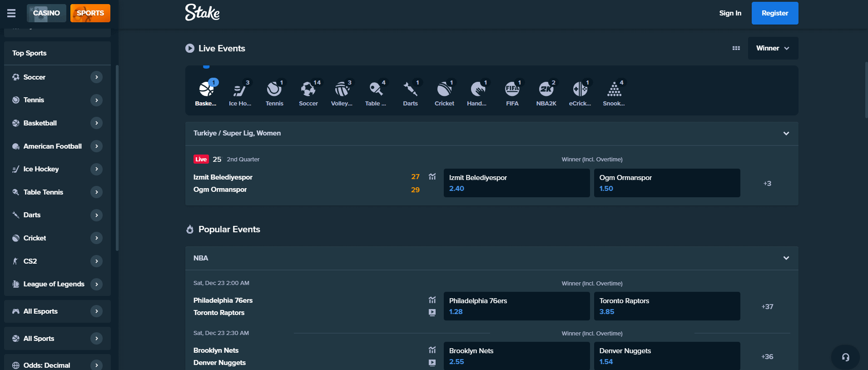868x370 pixels.
Task: Watch the Philadelphia 76ers game stream icon
Action: [x=432, y=313]
